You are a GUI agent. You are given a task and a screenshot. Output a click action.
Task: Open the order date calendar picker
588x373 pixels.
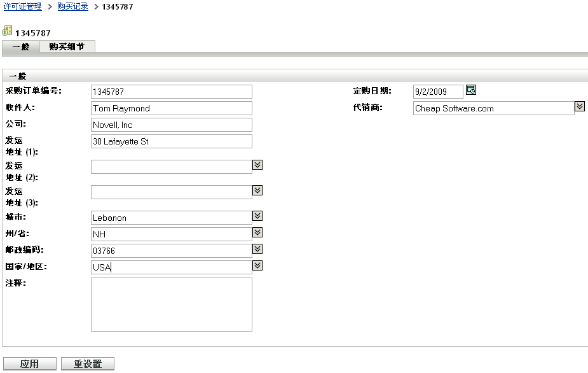[471, 90]
